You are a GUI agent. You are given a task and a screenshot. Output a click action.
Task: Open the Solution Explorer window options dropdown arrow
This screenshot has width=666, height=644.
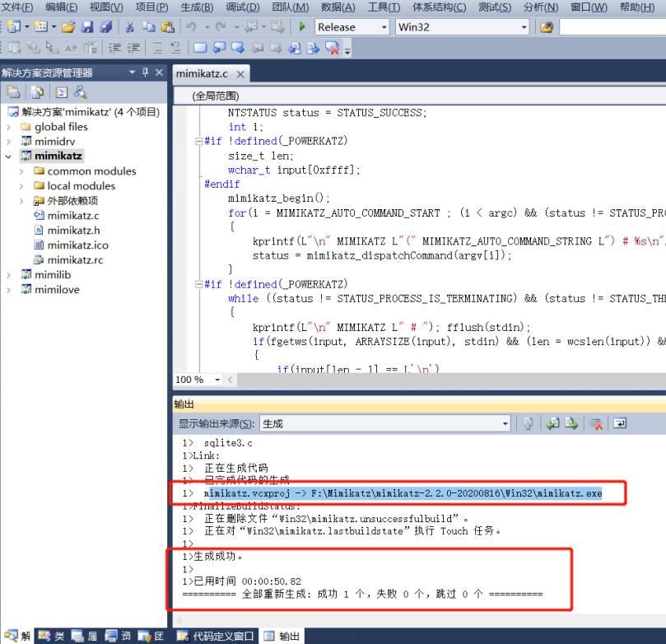point(132,72)
